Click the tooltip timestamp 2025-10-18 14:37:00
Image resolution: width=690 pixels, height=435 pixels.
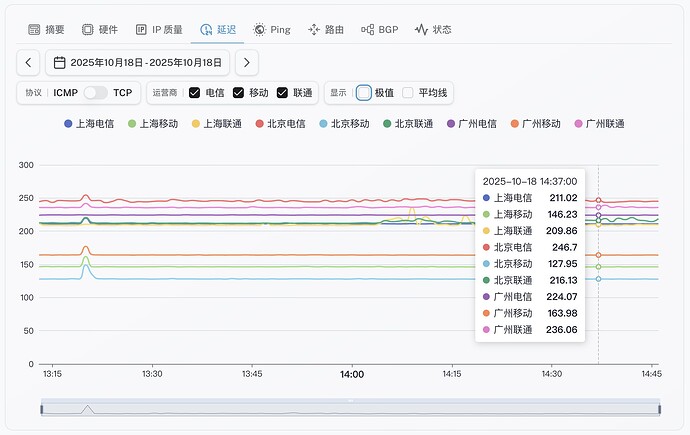click(530, 181)
